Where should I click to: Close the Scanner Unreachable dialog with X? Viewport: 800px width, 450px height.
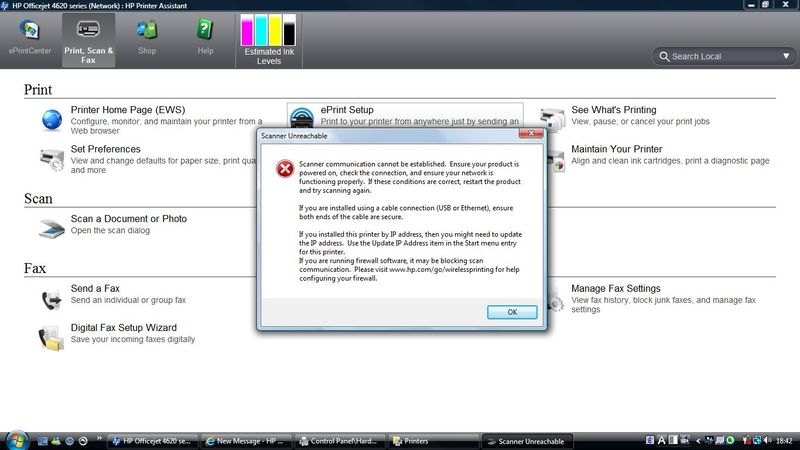click(531, 133)
